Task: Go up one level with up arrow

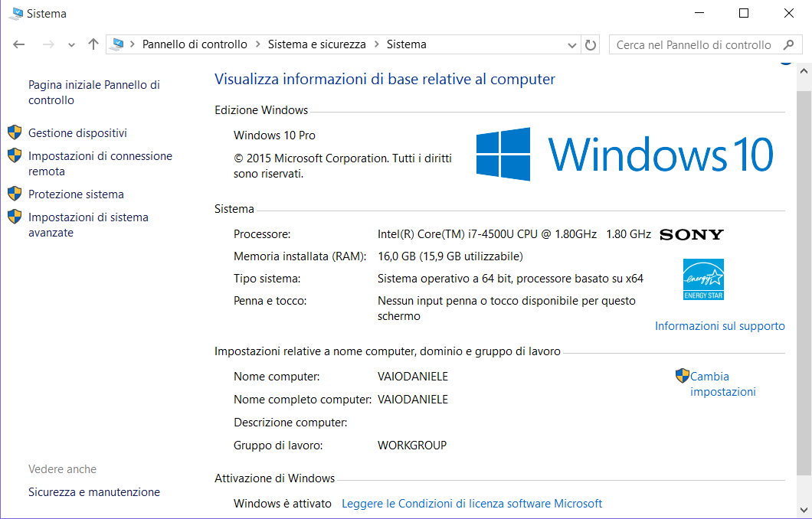Action: pos(93,44)
